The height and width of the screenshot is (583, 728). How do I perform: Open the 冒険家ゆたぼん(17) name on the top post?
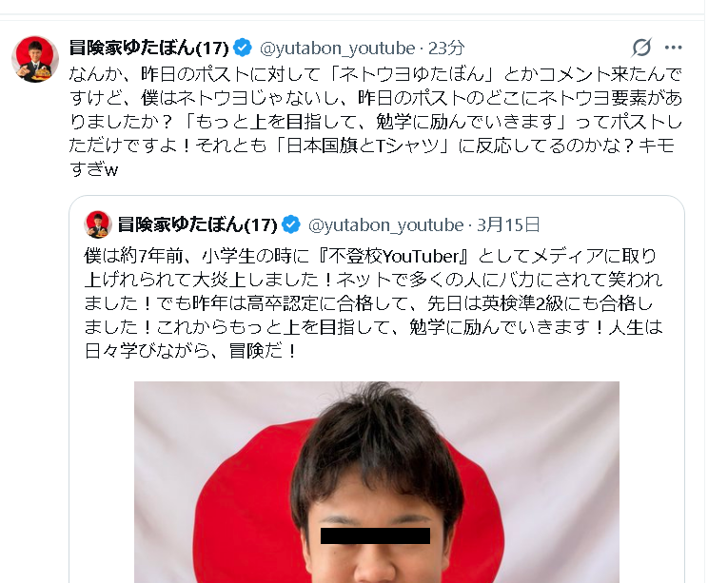[149, 48]
